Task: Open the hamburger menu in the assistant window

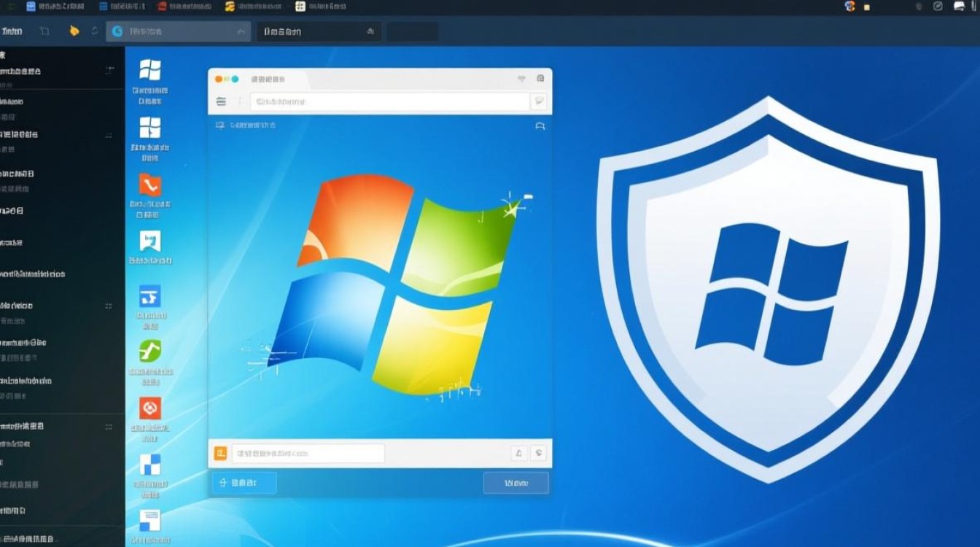Action: click(x=221, y=101)
